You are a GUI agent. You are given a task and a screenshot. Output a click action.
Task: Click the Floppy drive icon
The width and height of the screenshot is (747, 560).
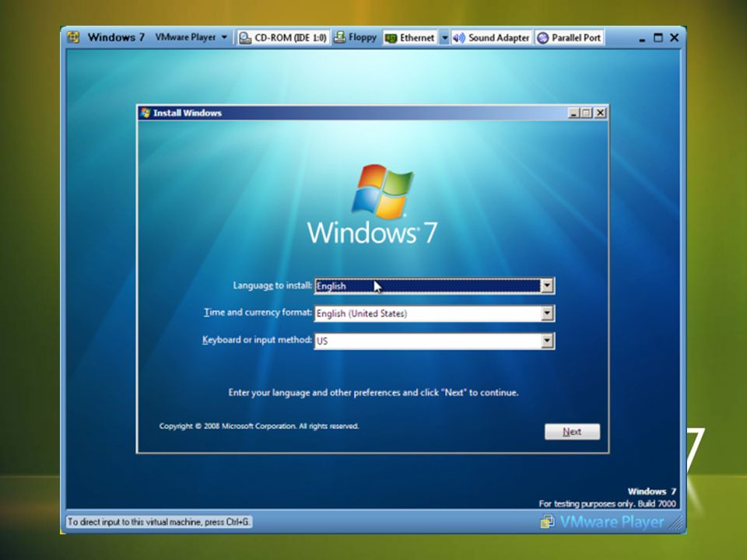[340, 37]
